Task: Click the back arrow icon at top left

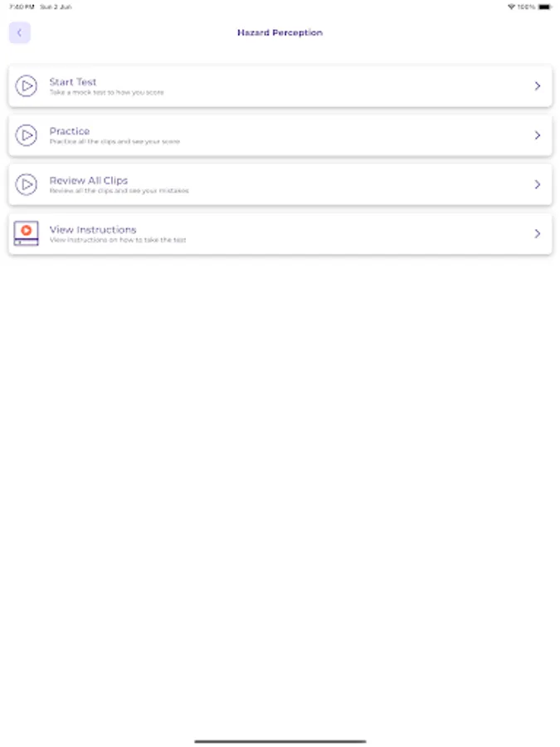Action: pos(19,32)
